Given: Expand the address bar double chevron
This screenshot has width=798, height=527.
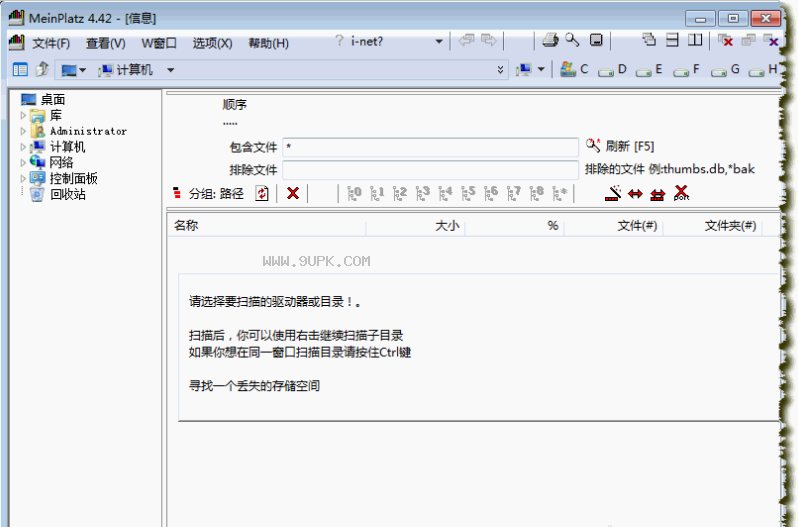Looking at the screenshot, I should 500,70.
